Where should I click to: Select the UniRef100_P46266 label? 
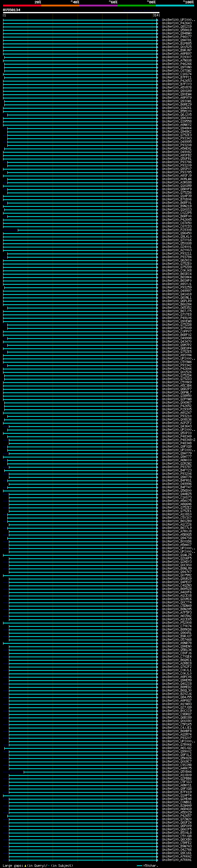tap(177, 64)
